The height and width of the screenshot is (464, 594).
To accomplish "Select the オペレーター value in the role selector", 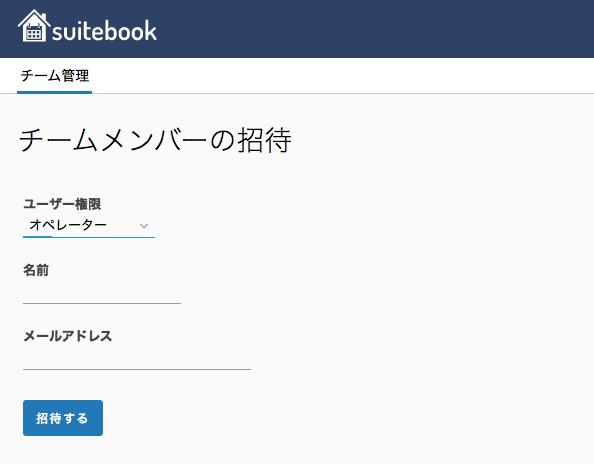I will (68, 225).
